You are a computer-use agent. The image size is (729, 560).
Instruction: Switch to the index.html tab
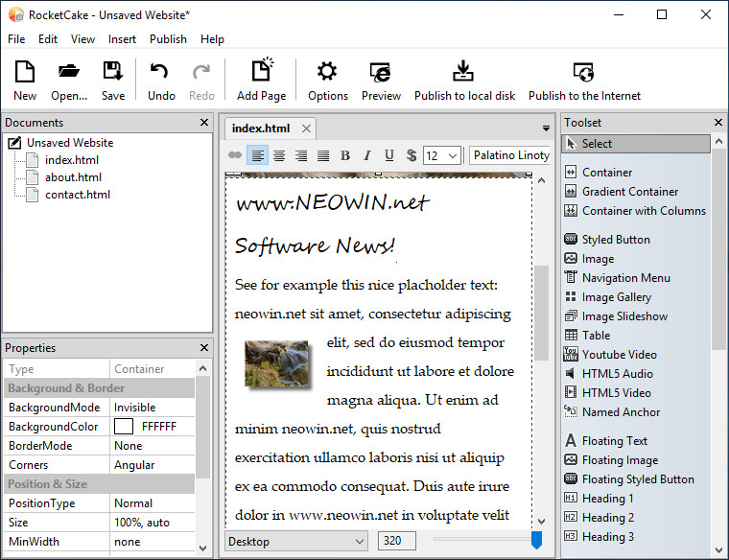261,128
